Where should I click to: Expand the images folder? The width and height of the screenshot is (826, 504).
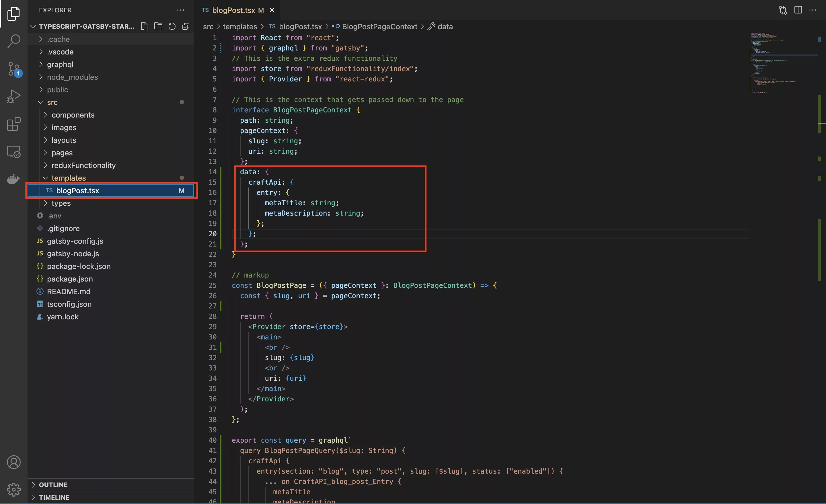pyautogui.click(x=111, y=128)
